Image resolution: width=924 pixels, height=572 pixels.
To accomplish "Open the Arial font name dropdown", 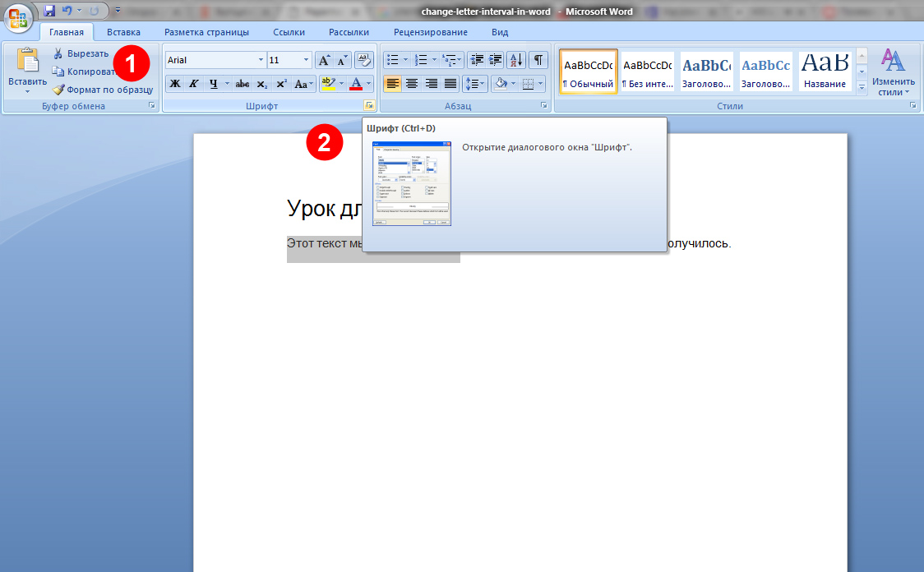I will point(261,60).
